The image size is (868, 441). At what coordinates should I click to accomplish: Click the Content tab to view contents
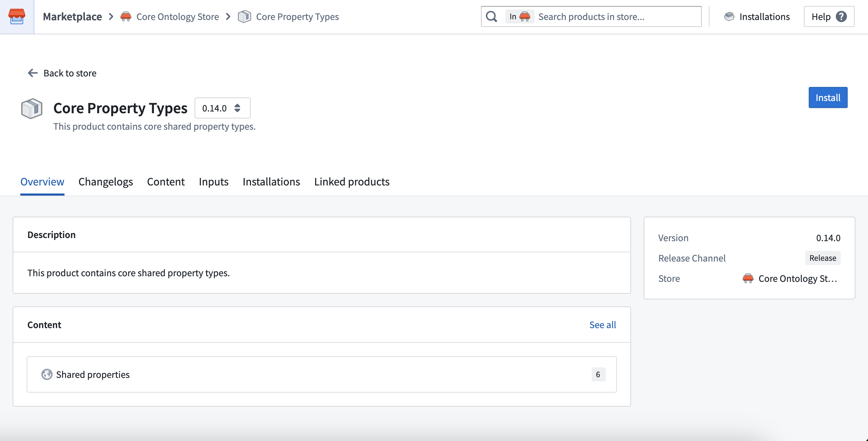click(165, 181)
